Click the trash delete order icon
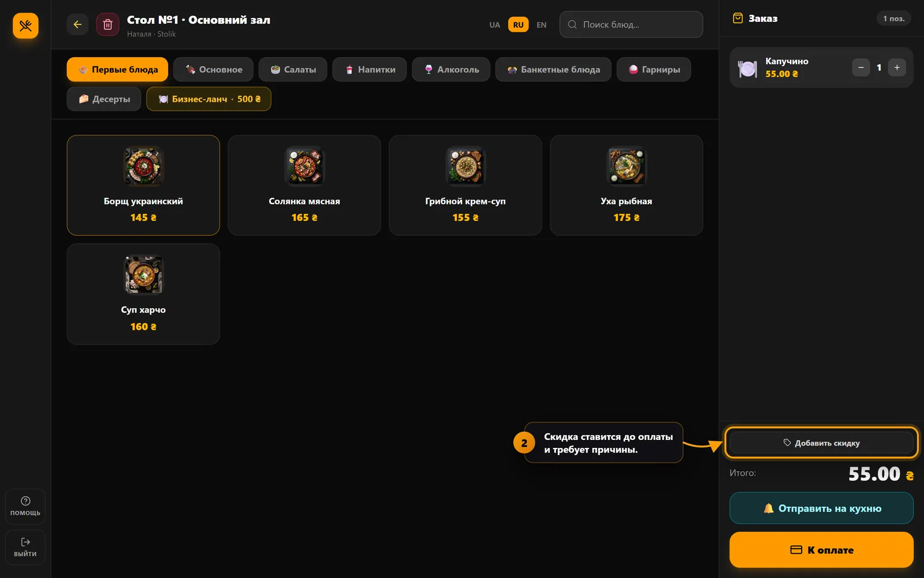Screen dimensions: 924x578 (x=107, y=24)
